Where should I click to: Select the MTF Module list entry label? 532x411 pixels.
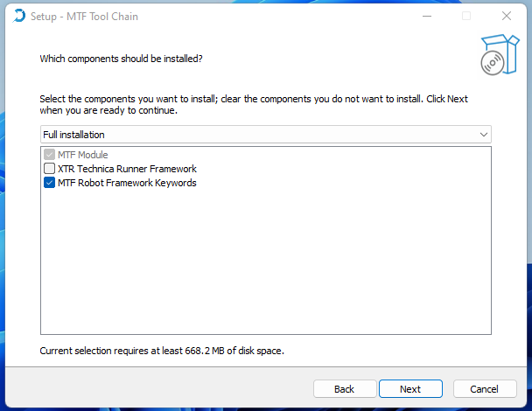point(83,155)
